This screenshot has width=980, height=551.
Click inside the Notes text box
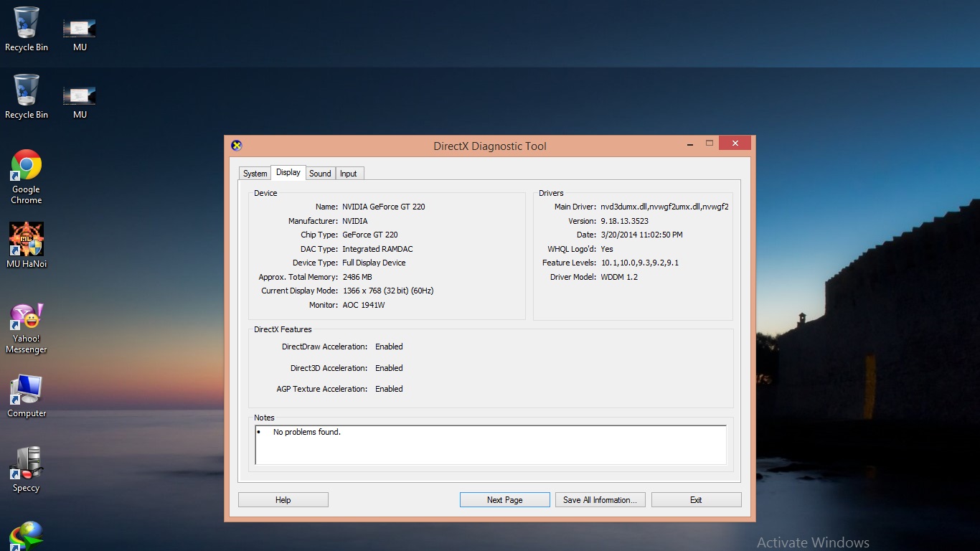491,445
